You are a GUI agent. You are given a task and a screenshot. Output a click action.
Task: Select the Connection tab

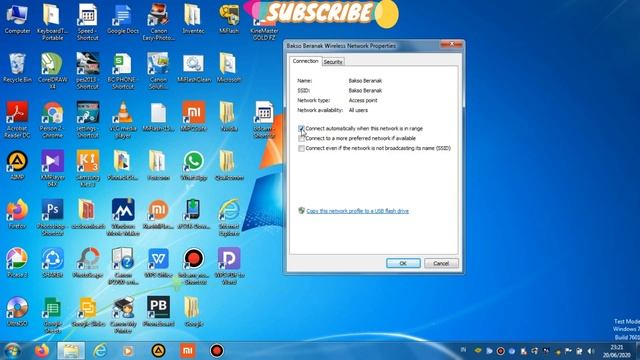click(x=305, y=61)
